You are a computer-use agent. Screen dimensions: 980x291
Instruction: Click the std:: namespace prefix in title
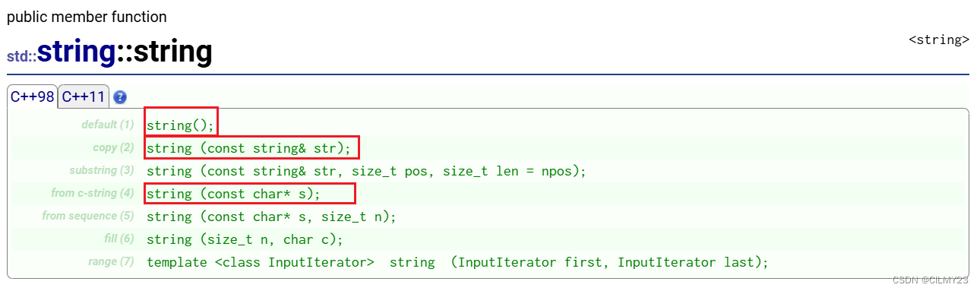click(22, 56)
